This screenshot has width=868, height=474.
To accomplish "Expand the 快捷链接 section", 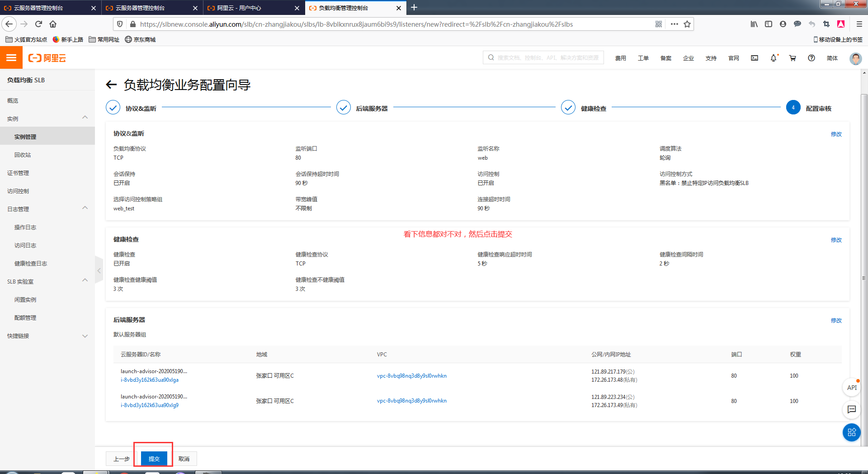I will 85,336.
